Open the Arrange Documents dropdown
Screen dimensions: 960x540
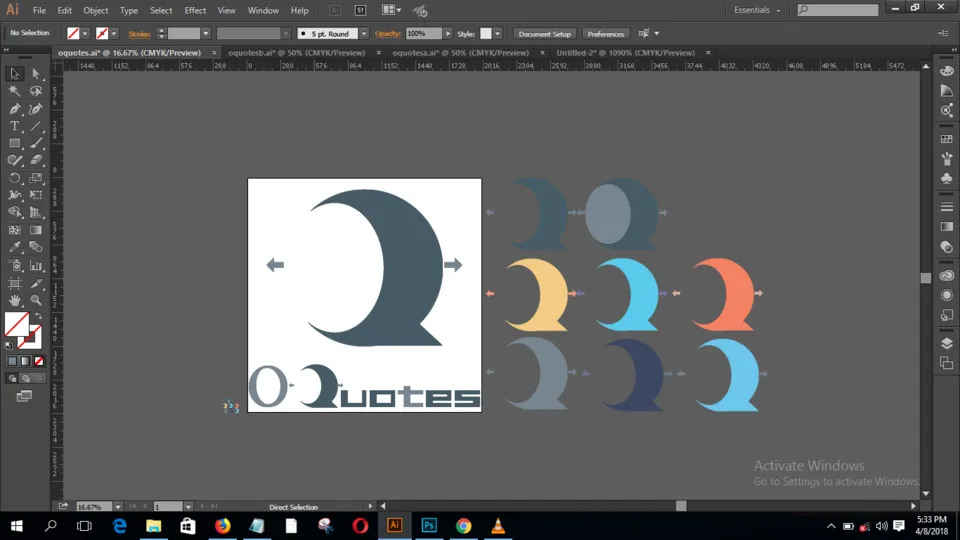tap(391, 10)
